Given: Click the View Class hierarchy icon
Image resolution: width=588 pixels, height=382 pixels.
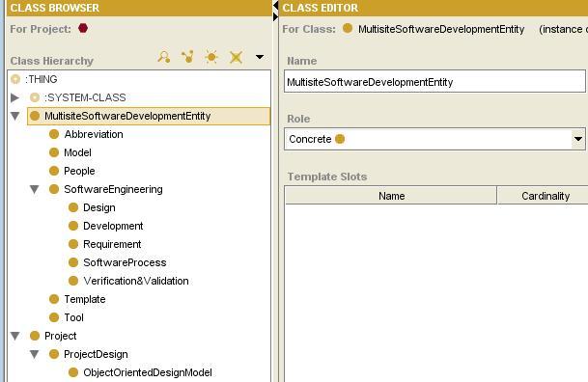Looking at the screenshot, I should 187,57.
